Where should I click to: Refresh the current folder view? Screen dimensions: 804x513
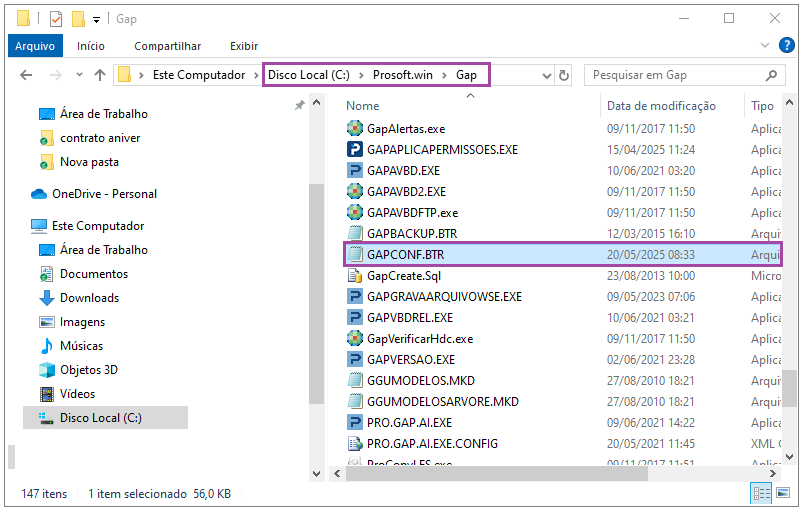coord(564,75)
